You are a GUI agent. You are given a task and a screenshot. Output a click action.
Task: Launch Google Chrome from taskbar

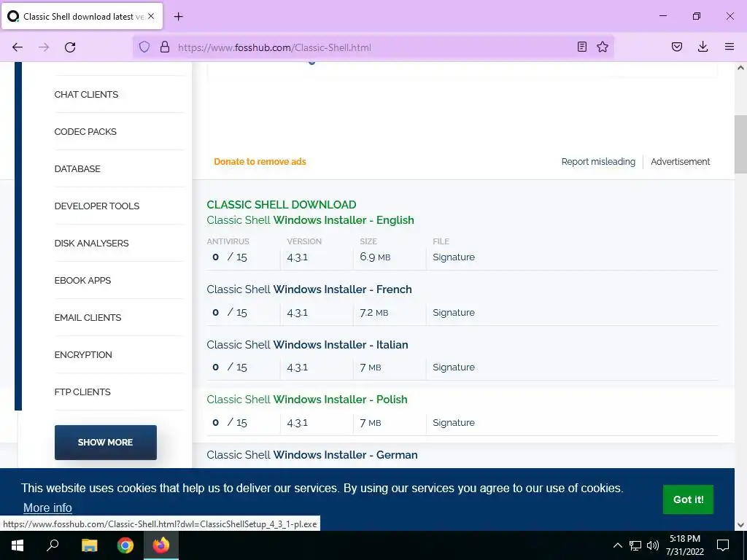pos(125,545)
